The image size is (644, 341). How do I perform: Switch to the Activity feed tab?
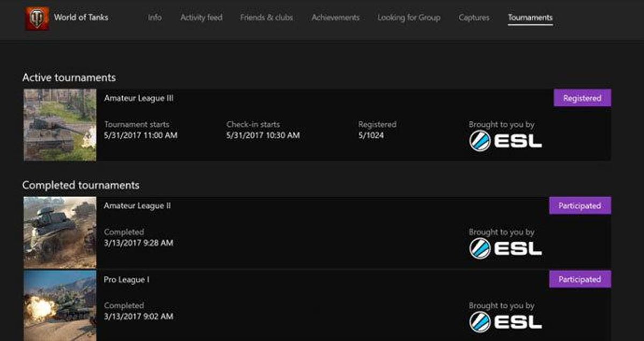(x=201, y=17)
